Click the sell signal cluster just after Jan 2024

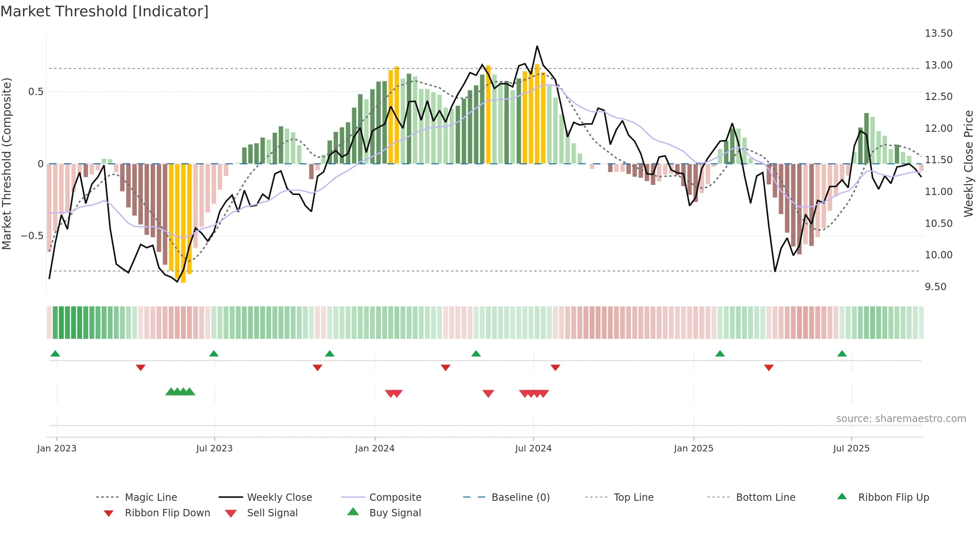pyautogui.click(x=394, y=394)
